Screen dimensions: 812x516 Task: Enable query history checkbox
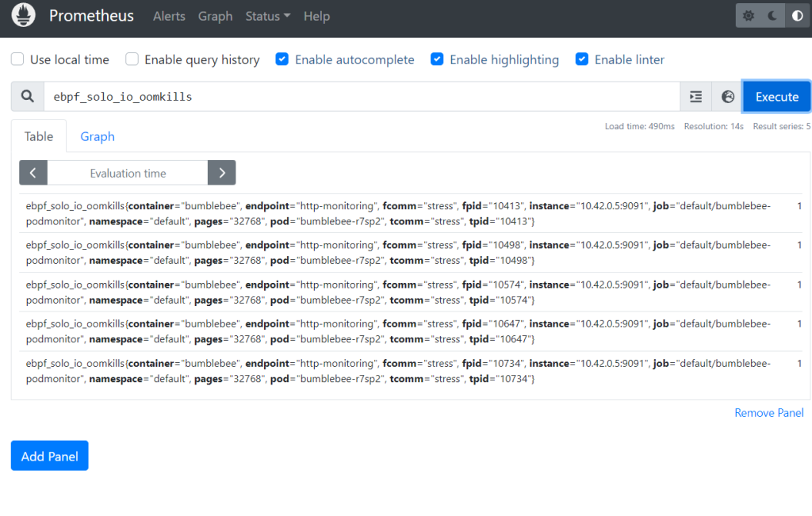click(132, 59)
